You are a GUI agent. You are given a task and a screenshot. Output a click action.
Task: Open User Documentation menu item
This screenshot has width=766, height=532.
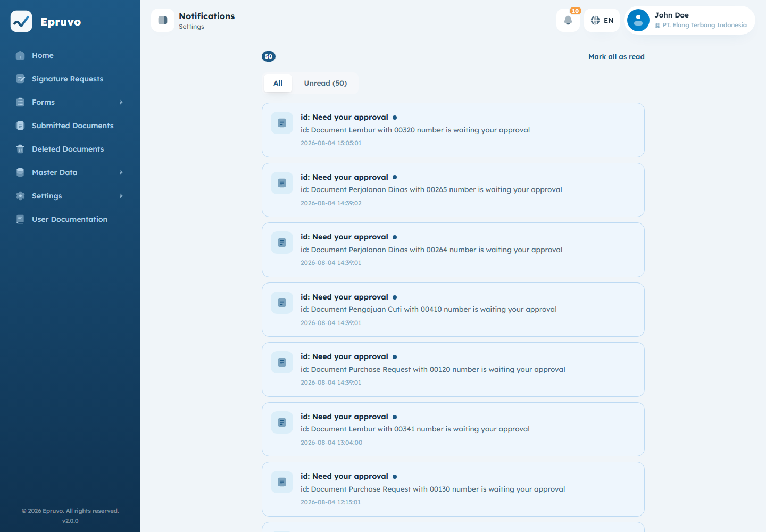pyautogui.click(x=70, y=219)
